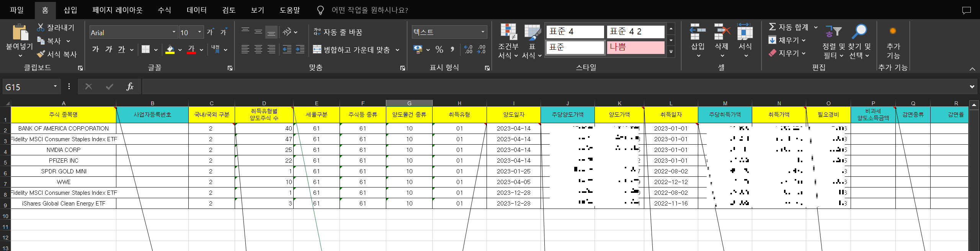Viewport: 980px width, 251px height.
Task: Switch to the 삽입 tab
Action: 70,10
